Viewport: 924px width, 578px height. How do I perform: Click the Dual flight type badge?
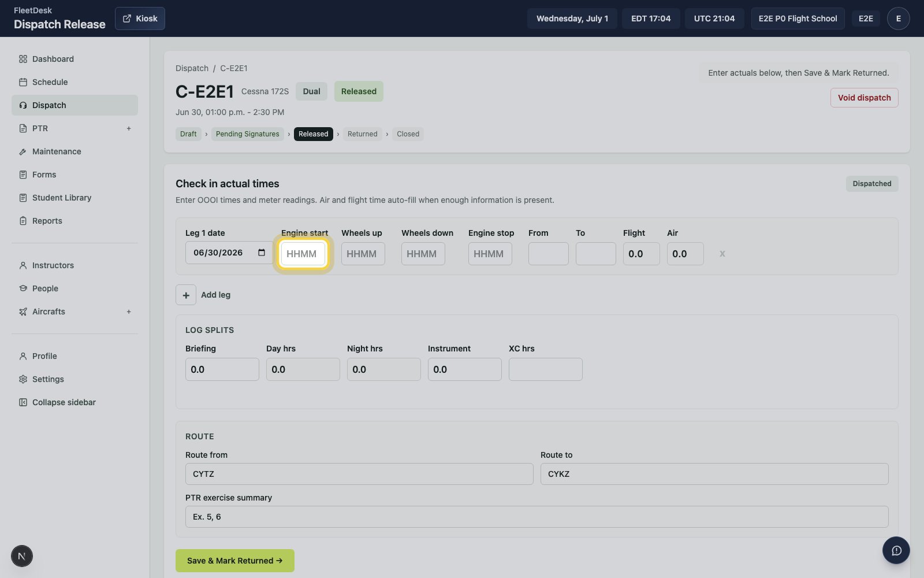[x=312, y=91]
